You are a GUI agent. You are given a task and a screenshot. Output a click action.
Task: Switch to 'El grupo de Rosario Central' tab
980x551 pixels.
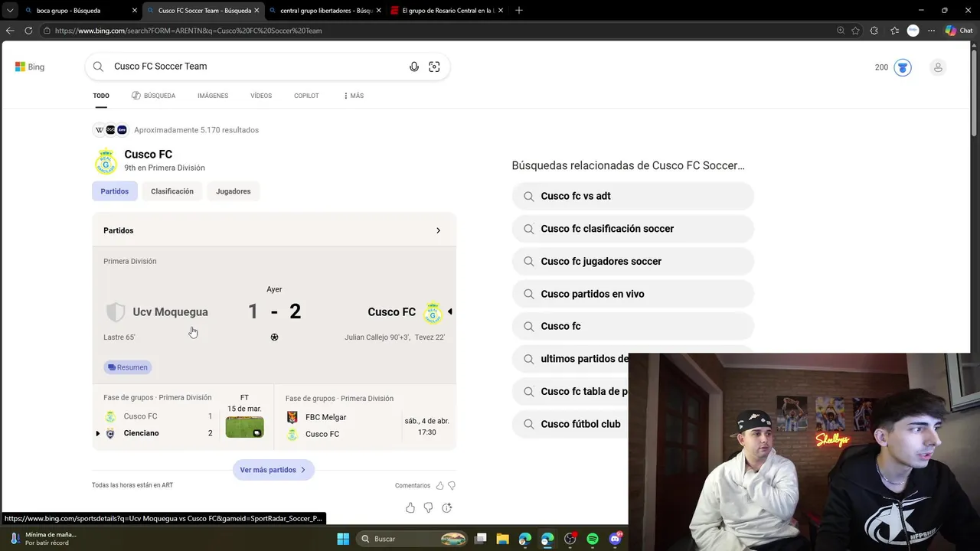click(x=448, y=11)
